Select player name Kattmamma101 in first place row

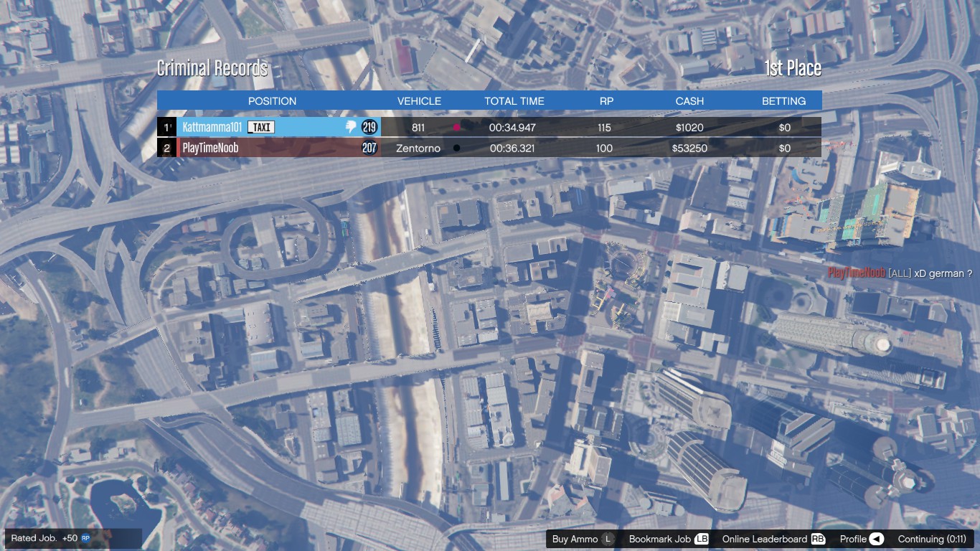point(212,127)
